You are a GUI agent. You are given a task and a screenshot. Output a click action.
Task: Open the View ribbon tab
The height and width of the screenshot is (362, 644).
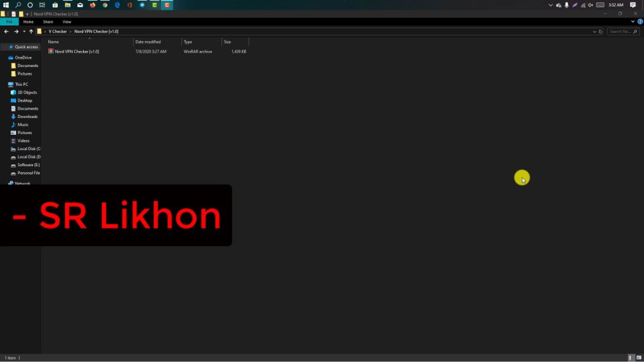pyautogui.click(x=67, y=22)
